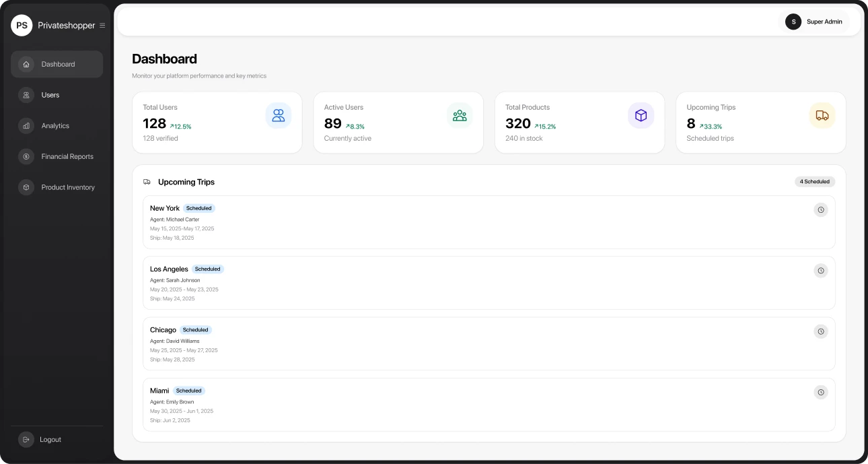Click the Dashboard home icon
Viewport: 868px width, 464px height.
tap(26, 65)
